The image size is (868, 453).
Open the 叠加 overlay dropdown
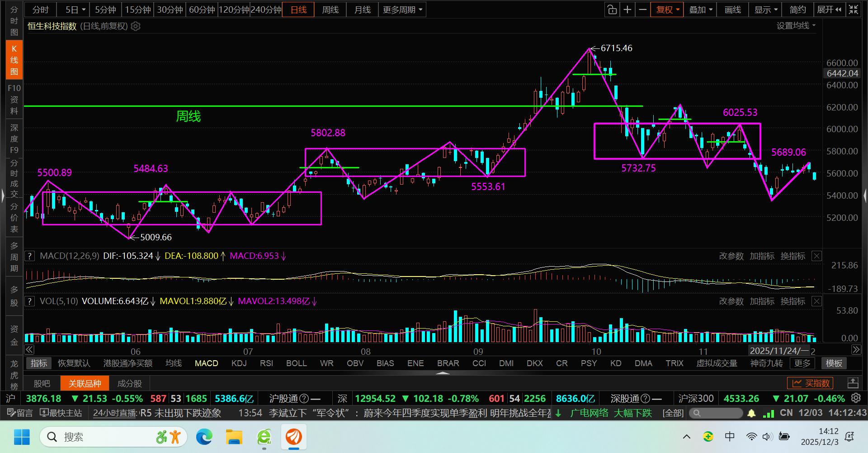pos(701,10)
